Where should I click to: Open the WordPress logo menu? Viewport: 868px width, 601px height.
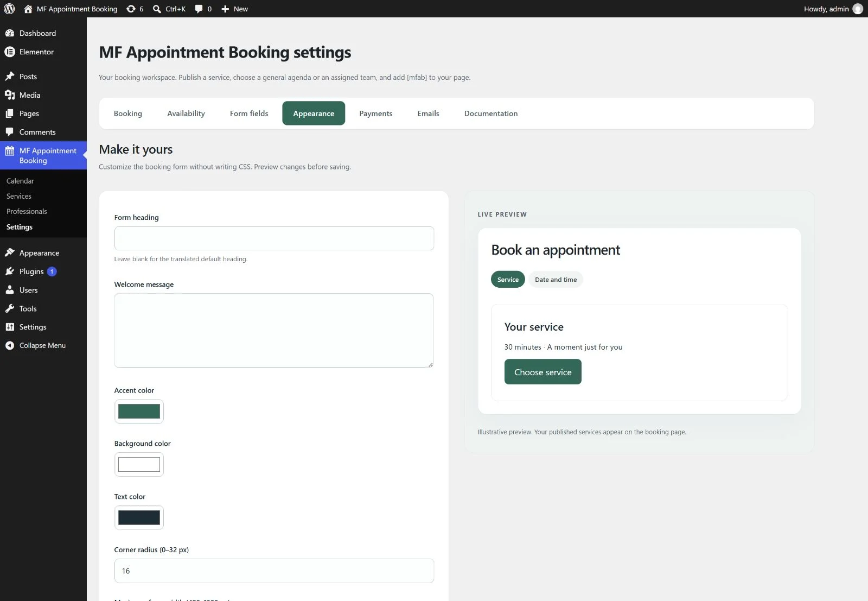pyautogui.click(x=9, y=9)
